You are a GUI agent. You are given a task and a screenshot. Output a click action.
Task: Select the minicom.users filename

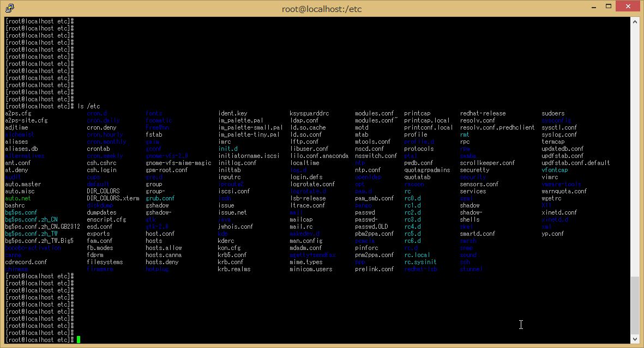tap(311, 269)
